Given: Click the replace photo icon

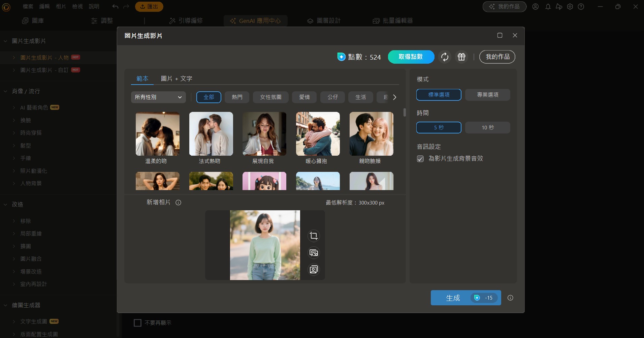Looking at the screenshot, I should (314, 253).
